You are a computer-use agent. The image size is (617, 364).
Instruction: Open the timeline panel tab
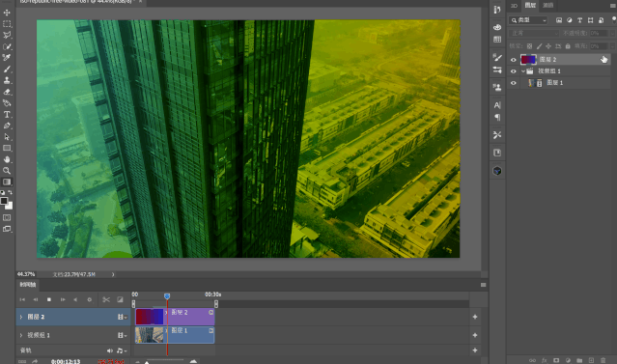point(28,285)
